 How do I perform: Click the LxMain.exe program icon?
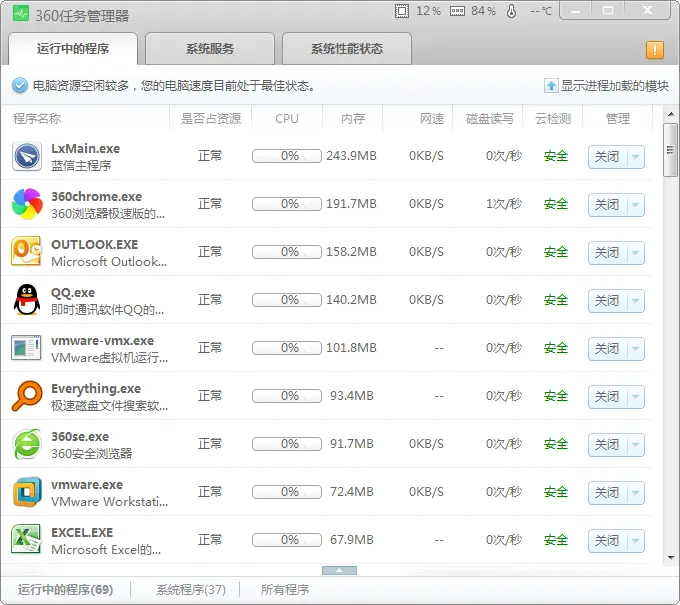tap(26, 156)
